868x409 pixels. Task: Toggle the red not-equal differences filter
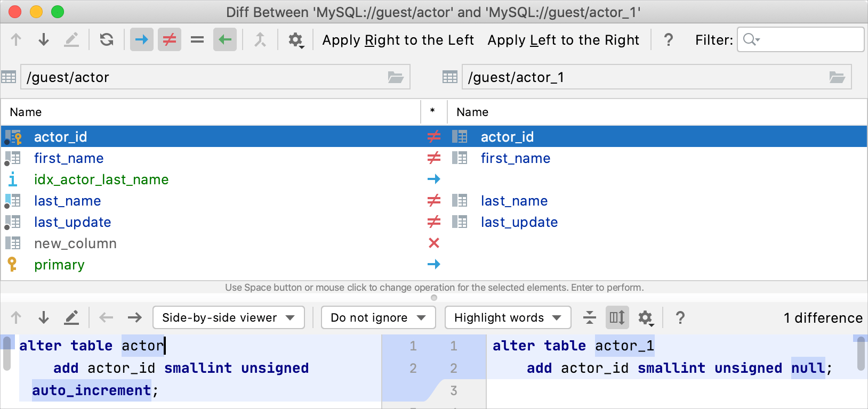170,40
